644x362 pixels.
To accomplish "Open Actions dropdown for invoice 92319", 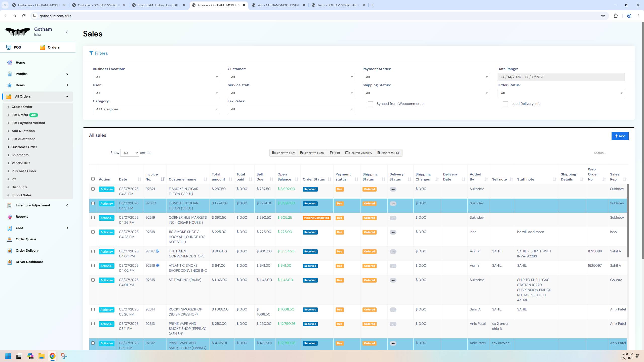I will [106, 218].
